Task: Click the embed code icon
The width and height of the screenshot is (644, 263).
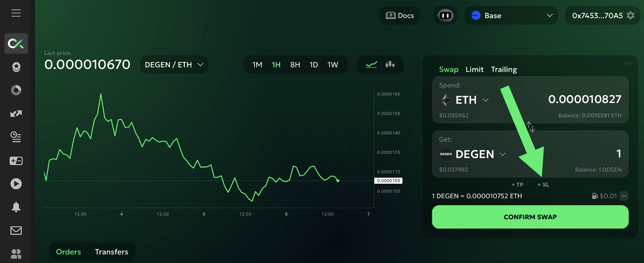Action: tap(628, 64)
